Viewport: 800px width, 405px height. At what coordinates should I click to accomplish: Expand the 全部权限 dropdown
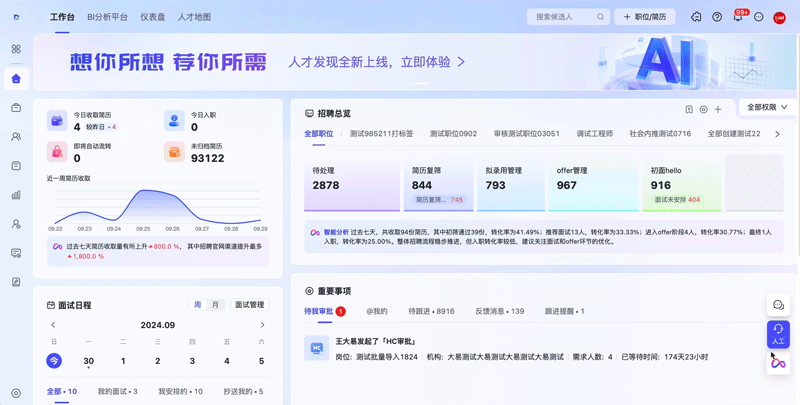[767, 107]
